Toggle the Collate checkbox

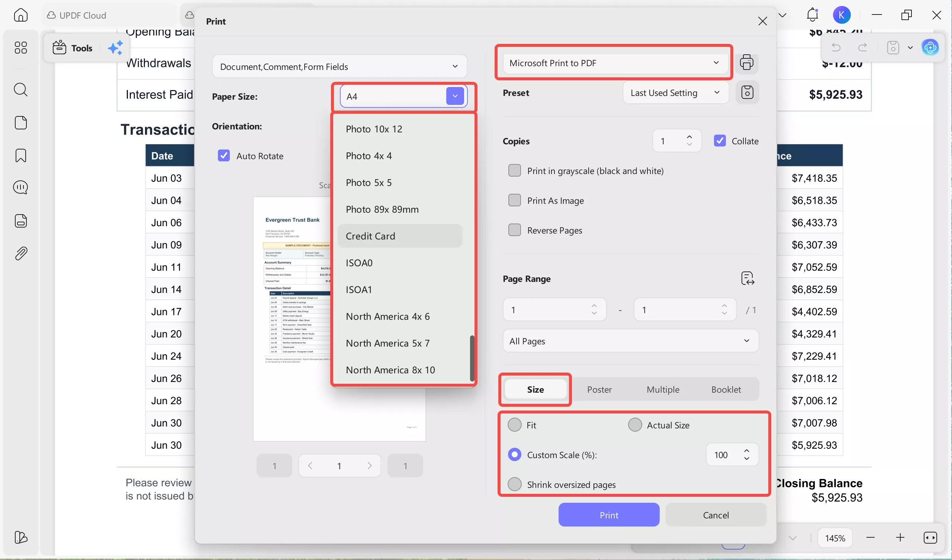[x=720, y=141]
